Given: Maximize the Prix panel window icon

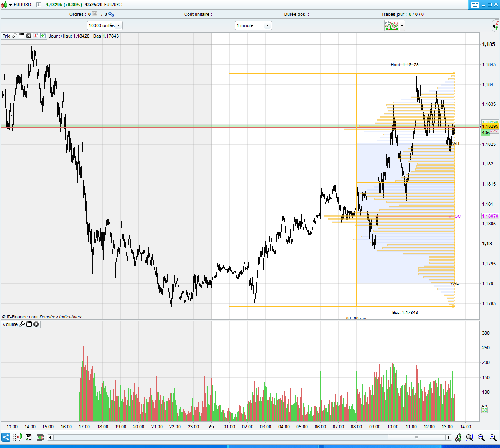Looking at the screenshot, I should (21, 36).
